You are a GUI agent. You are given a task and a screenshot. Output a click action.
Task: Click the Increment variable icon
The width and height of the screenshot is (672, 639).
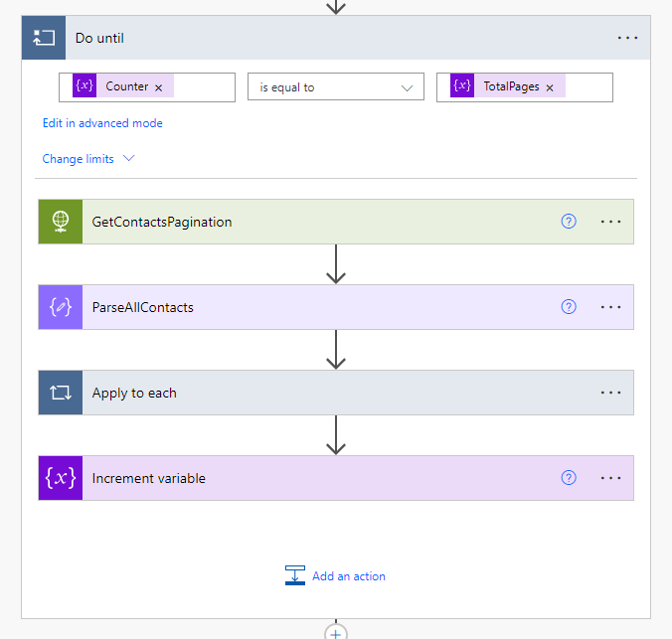61,478
